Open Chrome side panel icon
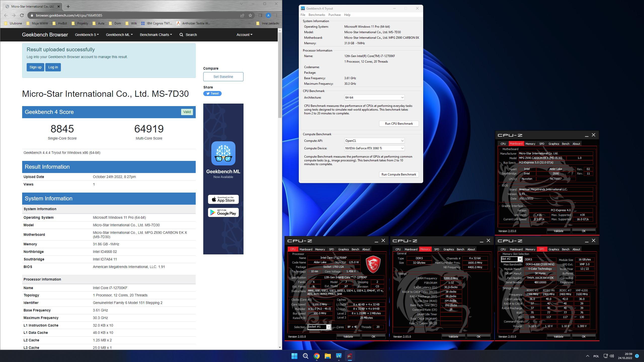The image size is (644, 362). tap(260, 15)
